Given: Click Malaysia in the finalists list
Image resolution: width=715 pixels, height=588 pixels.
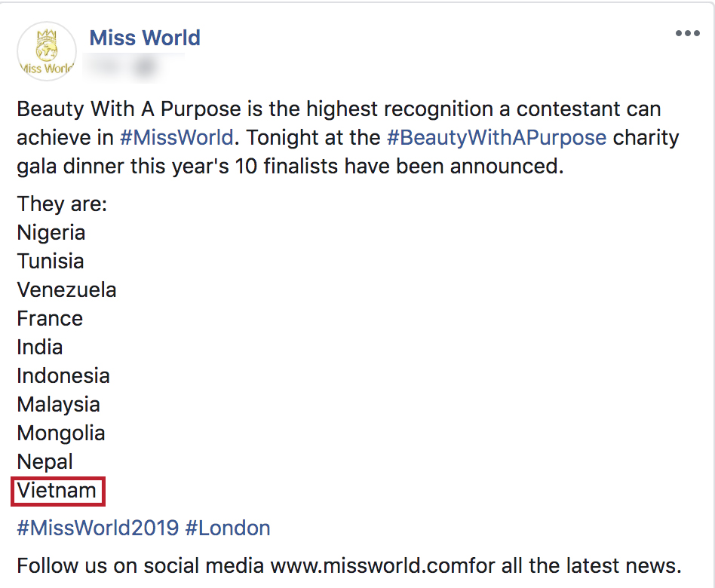Looking at the screenshot, I should pos(58,404).
